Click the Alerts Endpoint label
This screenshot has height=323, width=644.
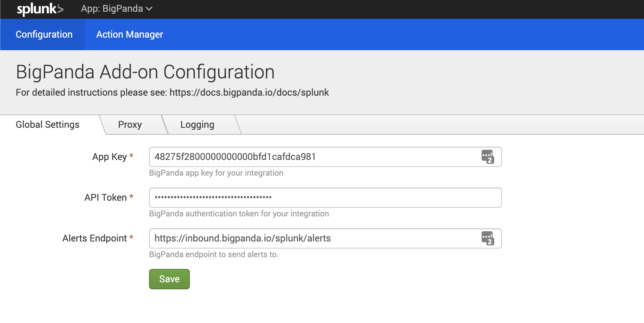pos(95,238)
